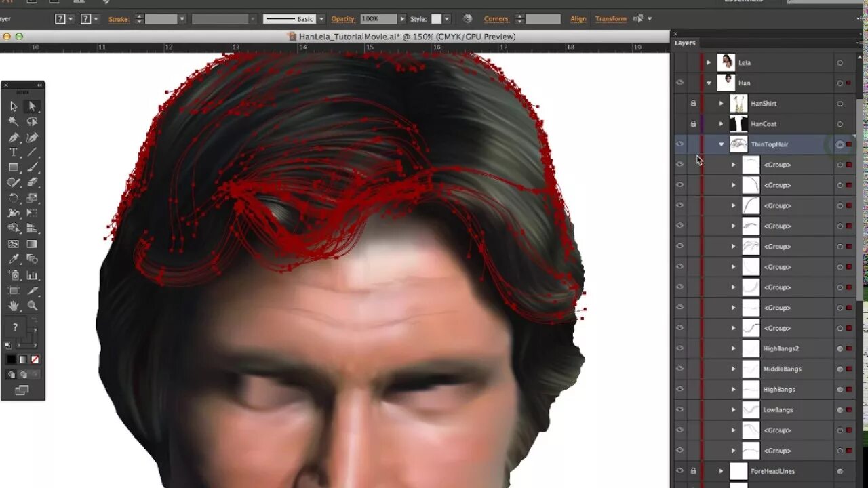
Task: Select the Eyedropper tool
Action: (14, 259)
